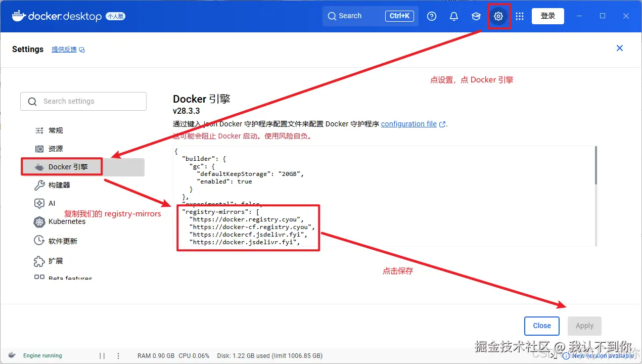The image size is (642, 364).
Task: Open the Learning center graduation cap icon
Action: coord(476,16)
